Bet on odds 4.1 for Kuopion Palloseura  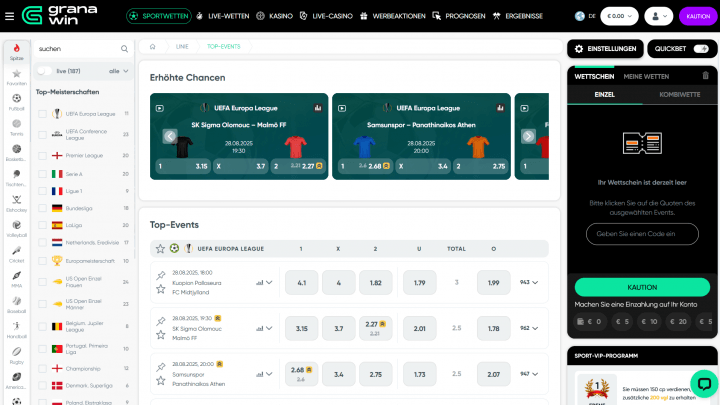(302, 282)
